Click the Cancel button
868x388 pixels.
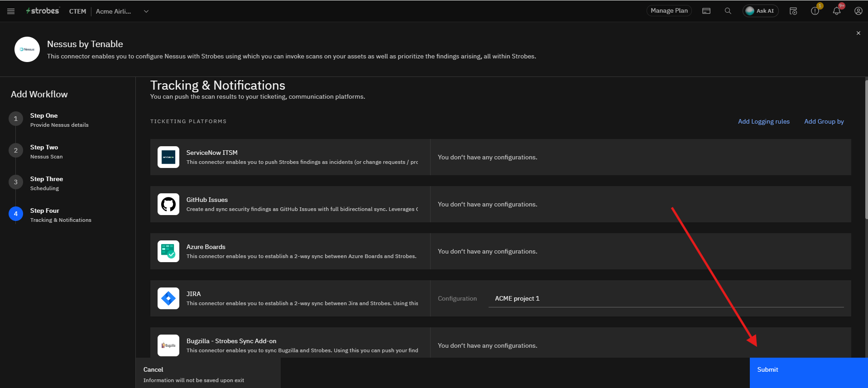click(x=208, y=373)
